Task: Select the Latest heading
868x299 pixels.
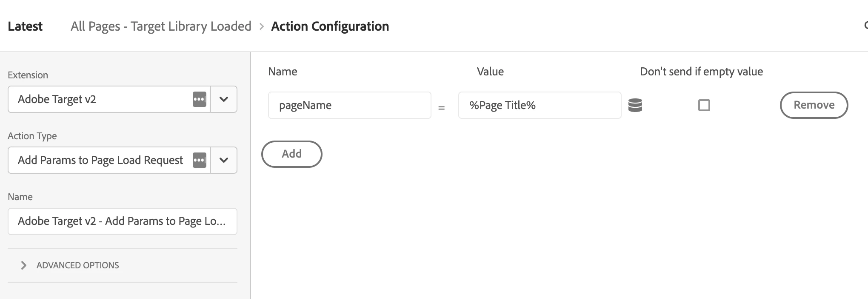Action: click(25, 26)
